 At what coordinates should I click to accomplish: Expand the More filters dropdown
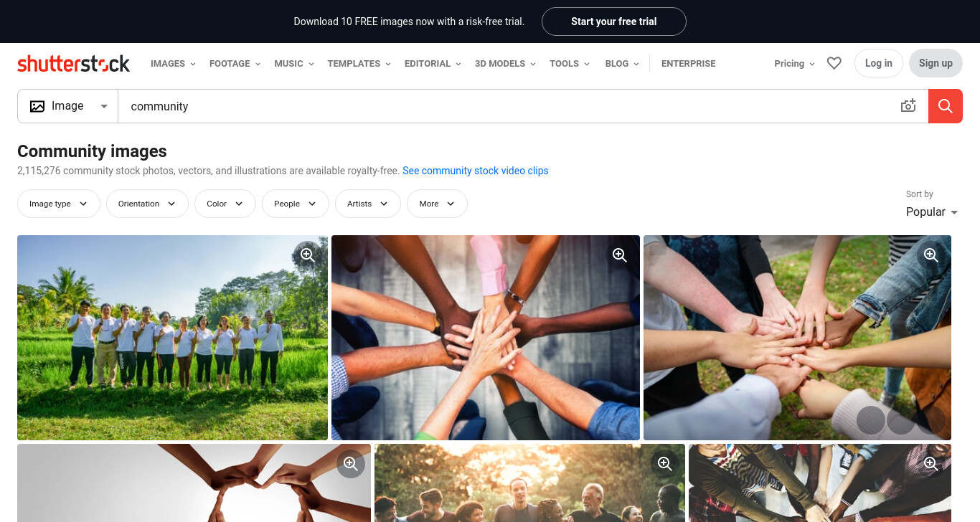[437, 204]
